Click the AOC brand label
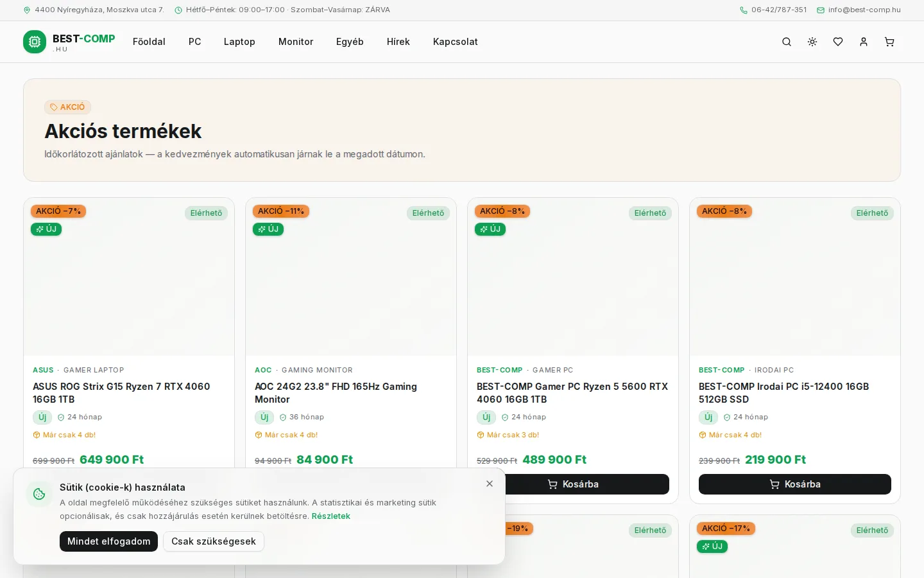 point(263,371)
